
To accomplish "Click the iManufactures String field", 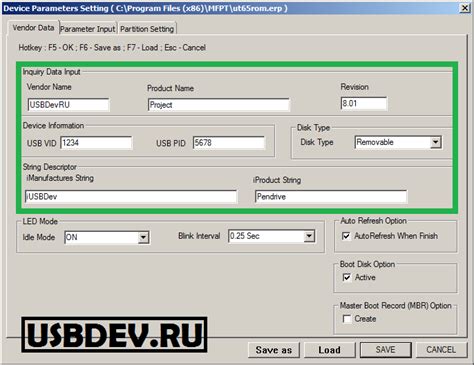I will (131, 197).
